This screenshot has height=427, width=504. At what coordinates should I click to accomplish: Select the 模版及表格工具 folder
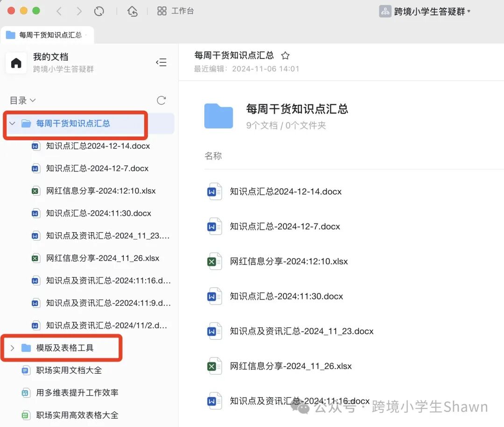coord(64,348)
